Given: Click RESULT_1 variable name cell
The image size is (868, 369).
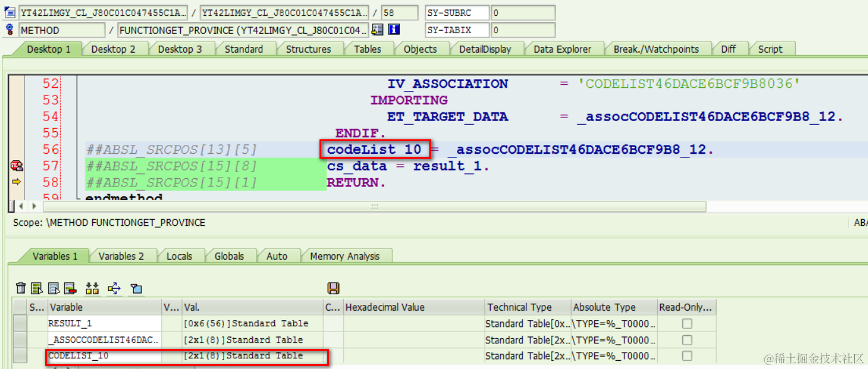Looking at the screenshot, I should tap(104, 323).
